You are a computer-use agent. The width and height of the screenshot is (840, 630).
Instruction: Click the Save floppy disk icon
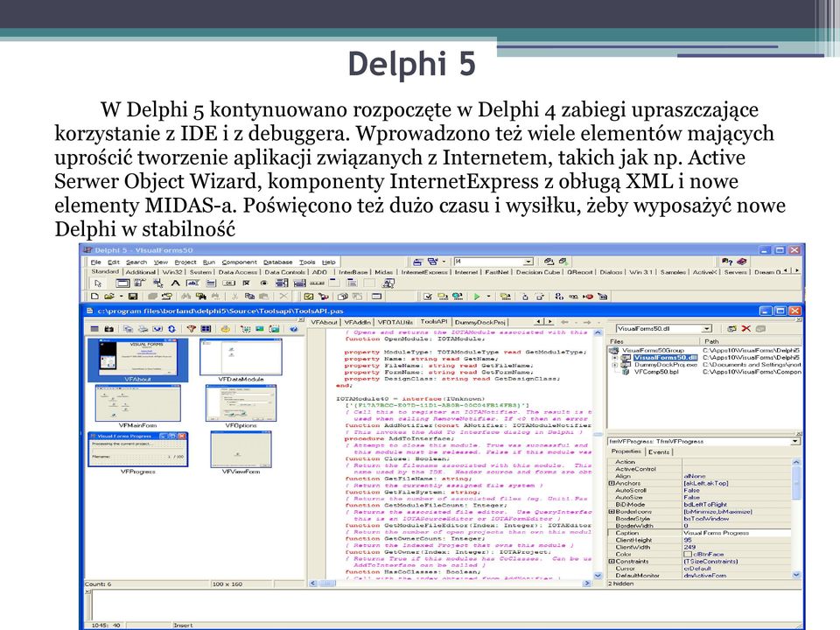(x=133, y=297)
